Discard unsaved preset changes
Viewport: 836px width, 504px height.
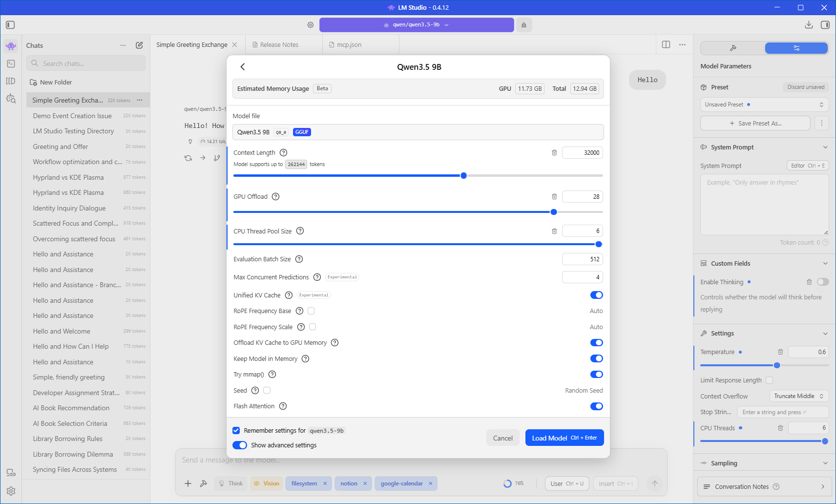pos(806,87)
